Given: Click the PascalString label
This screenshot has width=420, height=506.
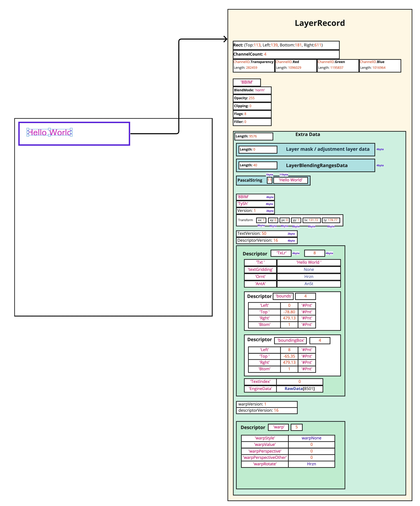Looking at the screenshot, I should 250,180.
